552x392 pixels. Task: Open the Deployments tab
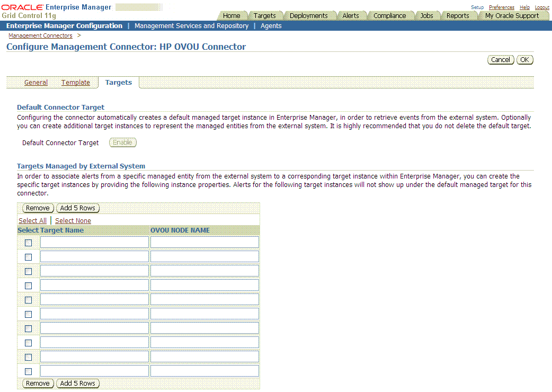coord(309,15)
